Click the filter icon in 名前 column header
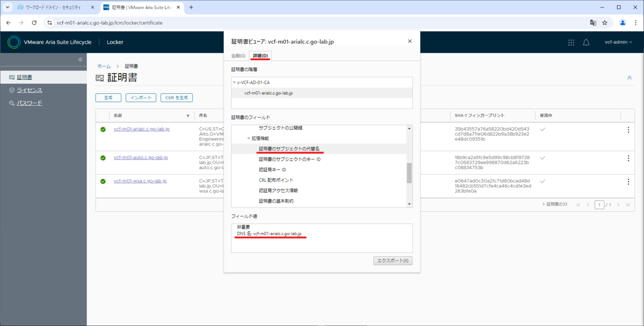The height and width of the screenshot is (326, 644). pyautogui.click(x=188, y=116)
